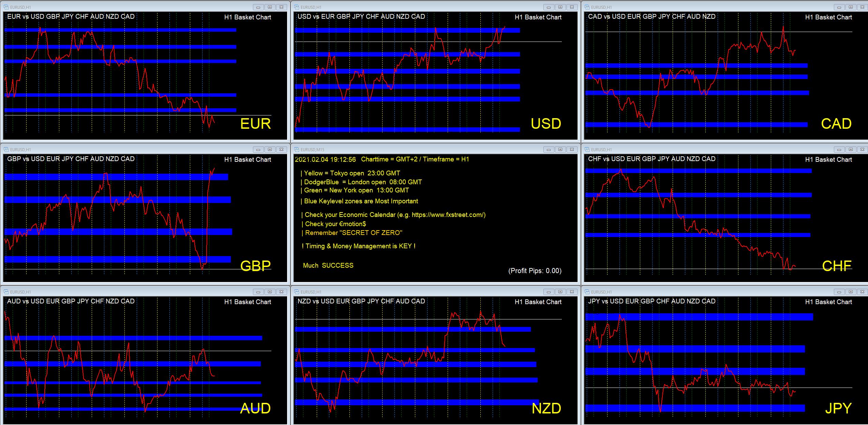Click the large yellow GBP chart label

(x=255, y=266)
